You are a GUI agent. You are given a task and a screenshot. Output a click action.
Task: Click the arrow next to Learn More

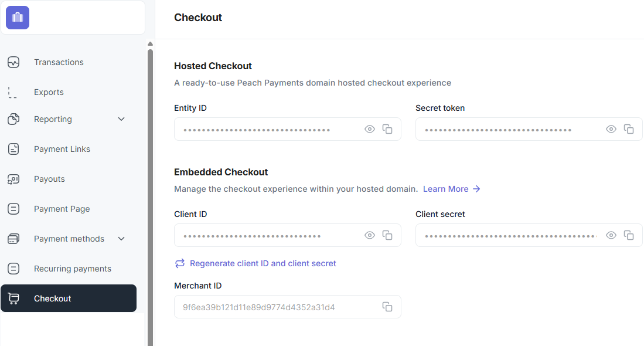[x=476, y=189]
